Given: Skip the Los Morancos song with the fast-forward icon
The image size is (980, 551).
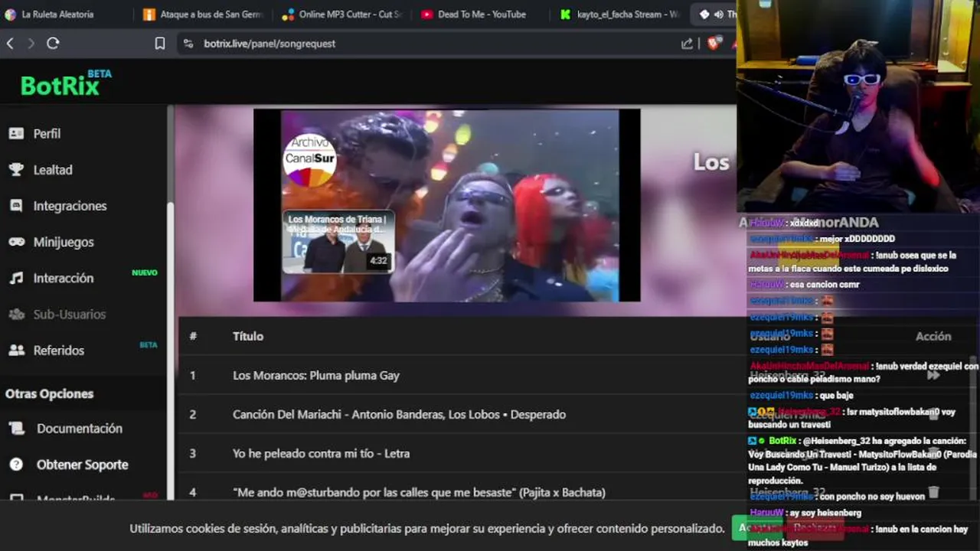Looking at the screenshot, I should [x=933, y=375].
